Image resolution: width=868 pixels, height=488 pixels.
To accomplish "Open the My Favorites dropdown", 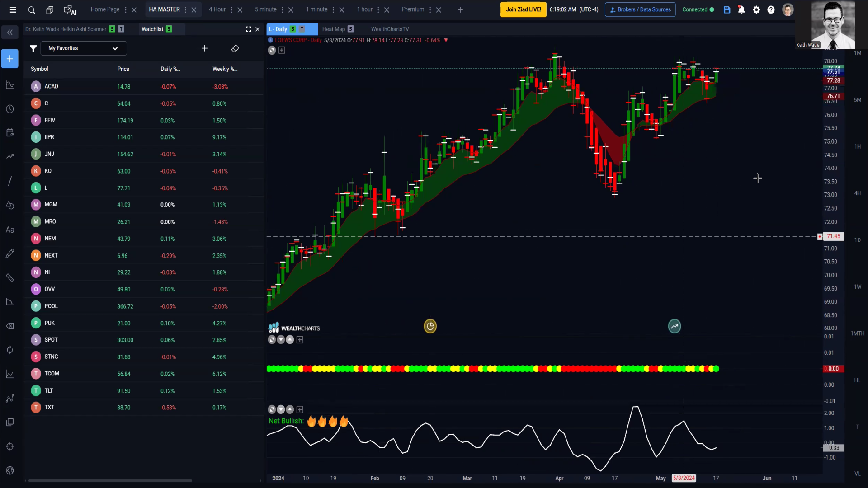I will [84, 48].
